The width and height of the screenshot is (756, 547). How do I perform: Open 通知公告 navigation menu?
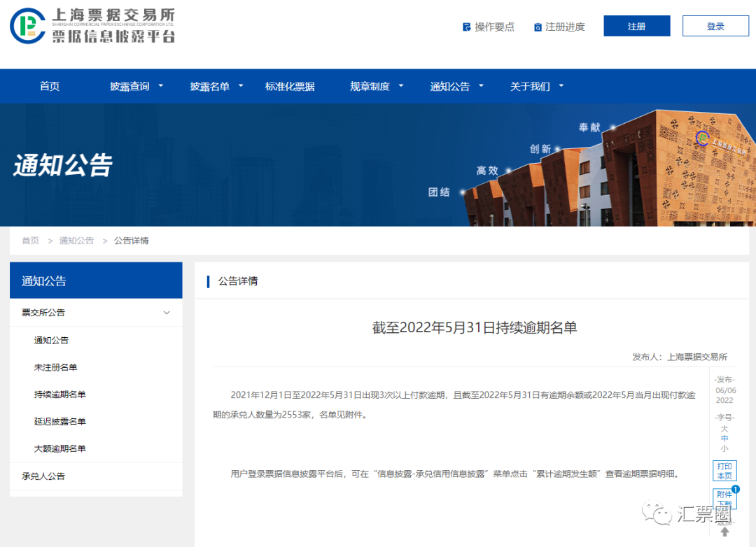[x=450, y=86]
